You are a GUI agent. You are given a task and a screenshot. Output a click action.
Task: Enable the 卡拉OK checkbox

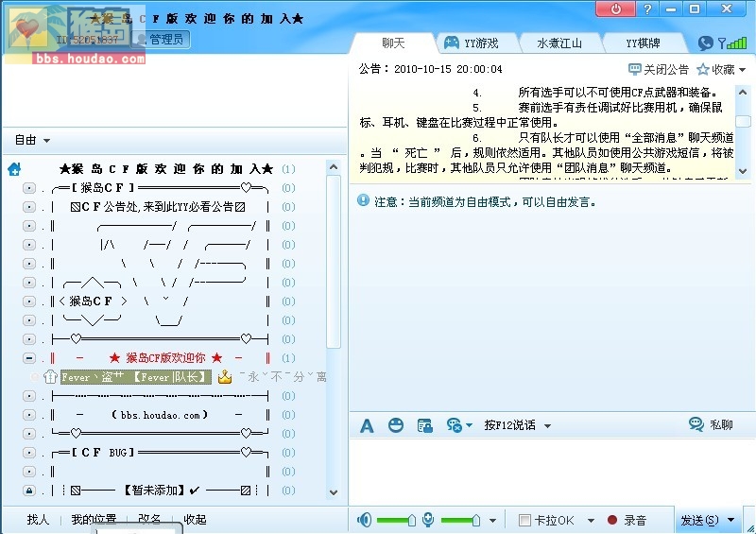[x=524, y=521]
